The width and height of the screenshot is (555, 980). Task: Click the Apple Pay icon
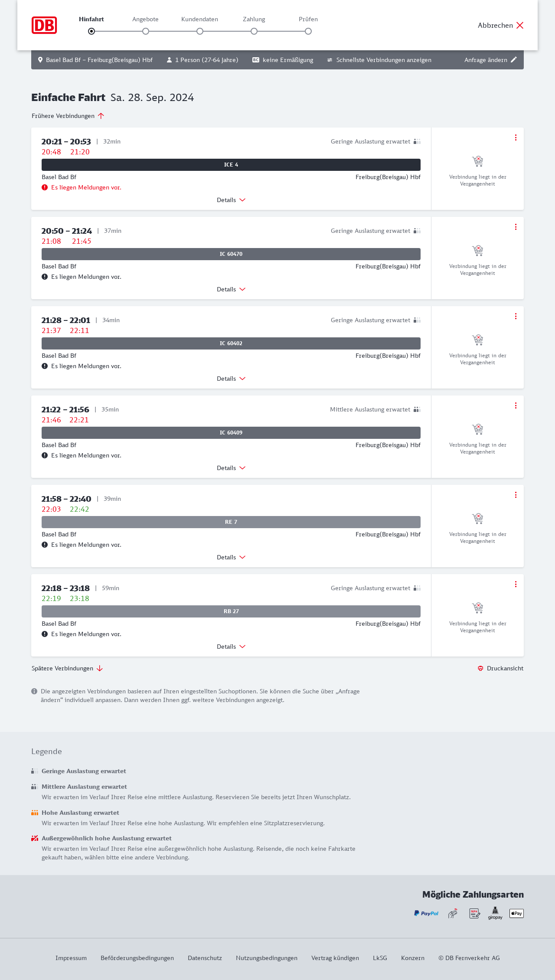(x=516, y=913)
